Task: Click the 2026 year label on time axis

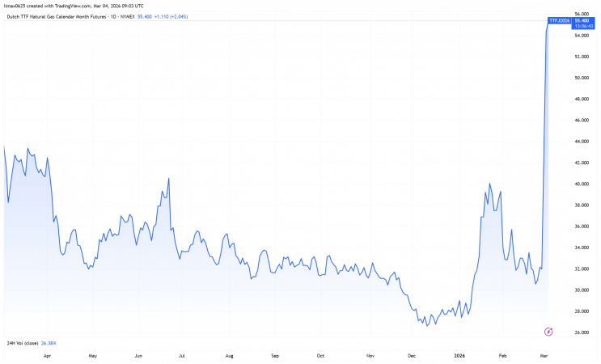Action: [459, 355]
